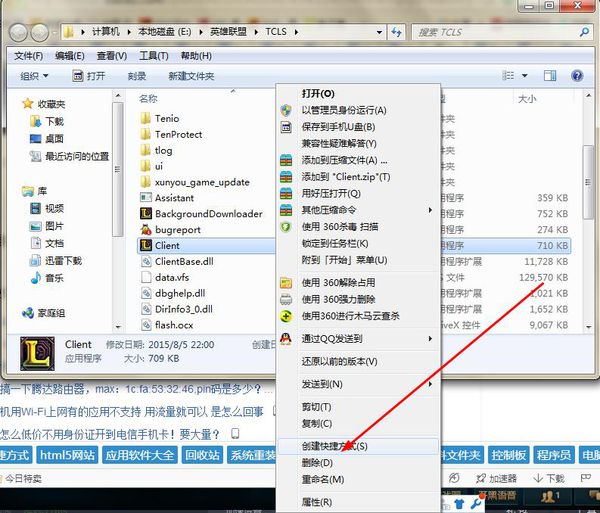Image resolution: width=600 pixels, height=513 pixels.
Task: Click the 刻录 toolbar button
Action: (137, 76)
